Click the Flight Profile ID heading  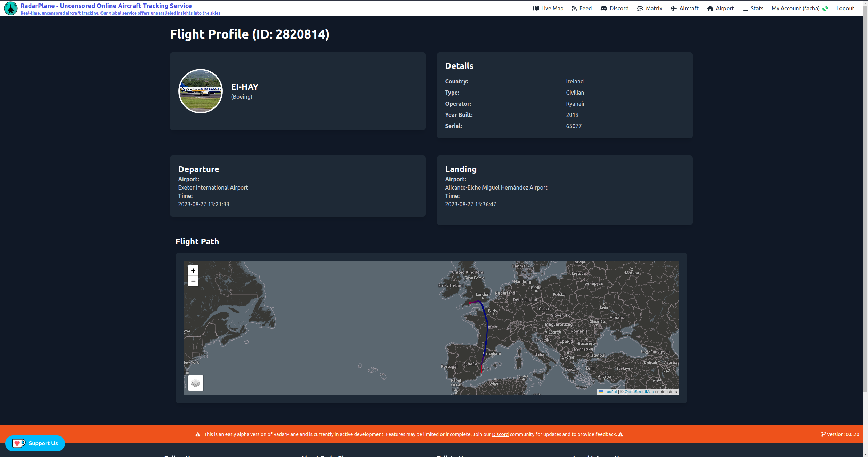(x=250, y=34)
